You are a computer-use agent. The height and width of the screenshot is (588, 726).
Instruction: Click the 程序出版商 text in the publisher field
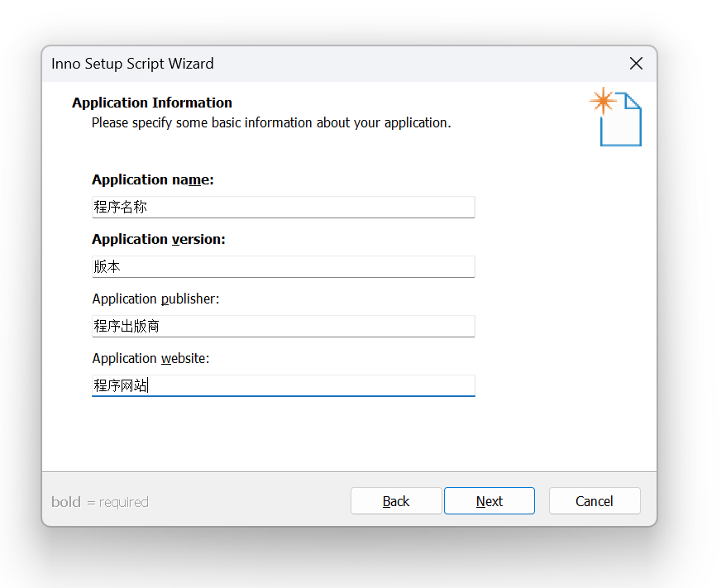127,326
